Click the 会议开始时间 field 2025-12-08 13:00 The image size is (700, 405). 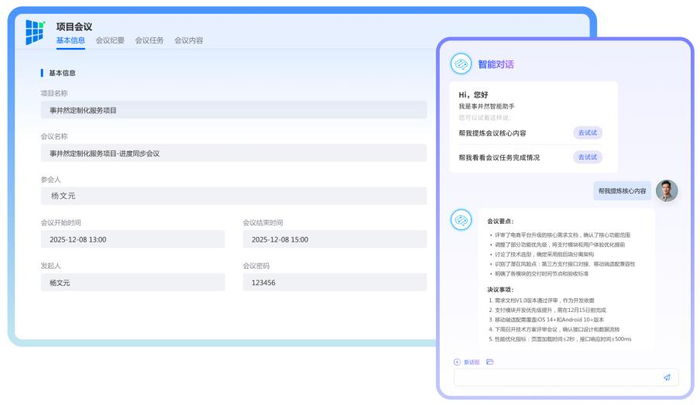tap(133, 239)
